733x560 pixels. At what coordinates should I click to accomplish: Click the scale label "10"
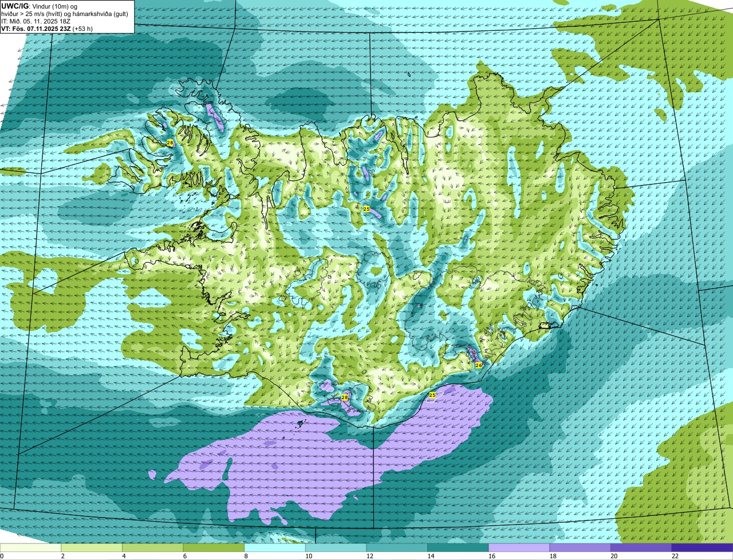(x=309, y=556)
